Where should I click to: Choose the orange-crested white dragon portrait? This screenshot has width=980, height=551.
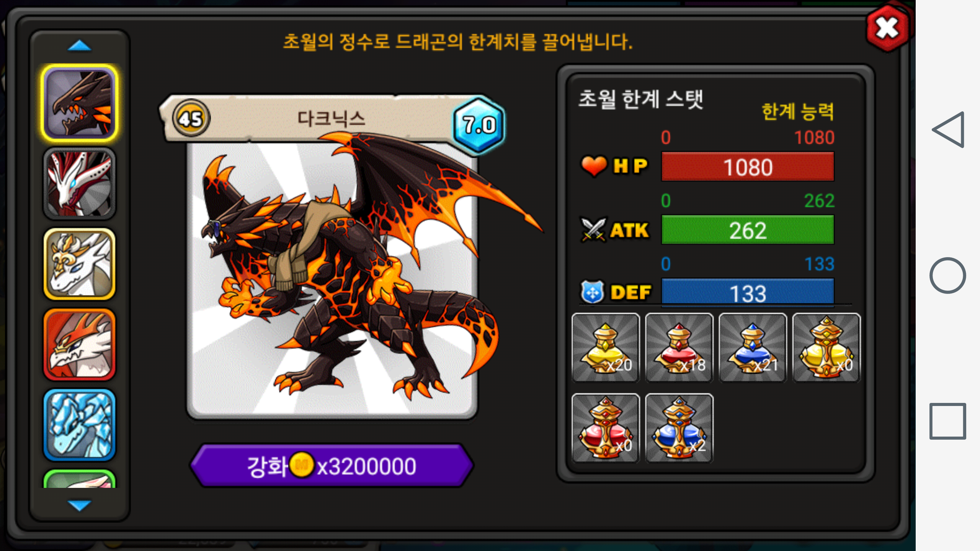[x=80, y=344]
